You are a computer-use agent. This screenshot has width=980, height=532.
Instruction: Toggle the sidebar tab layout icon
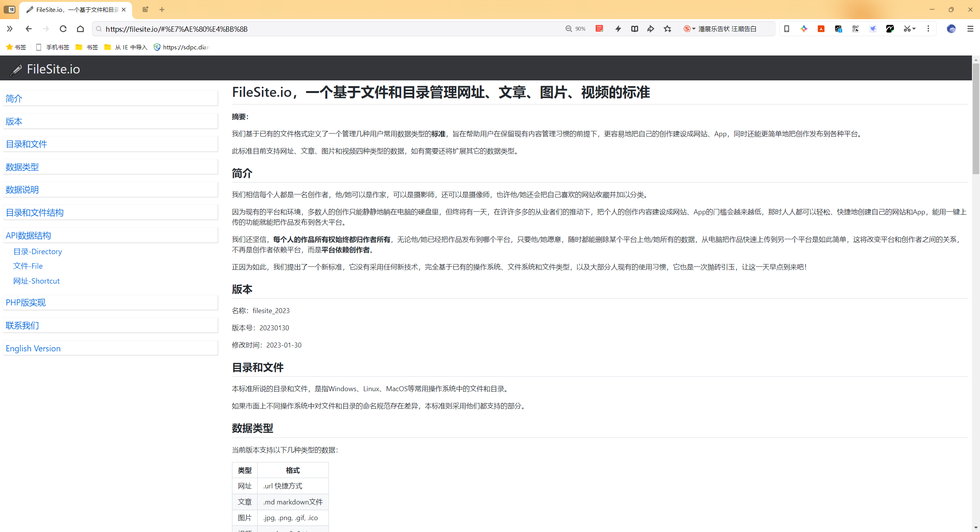[10, 10]
